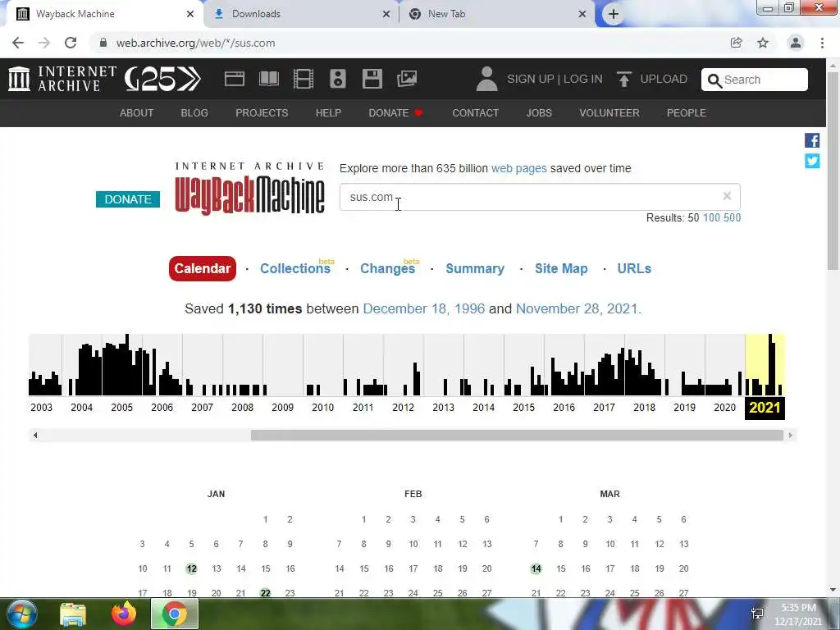Open Windows Start menu
Screen dimensions: 840x630
[x=21, y=614]
